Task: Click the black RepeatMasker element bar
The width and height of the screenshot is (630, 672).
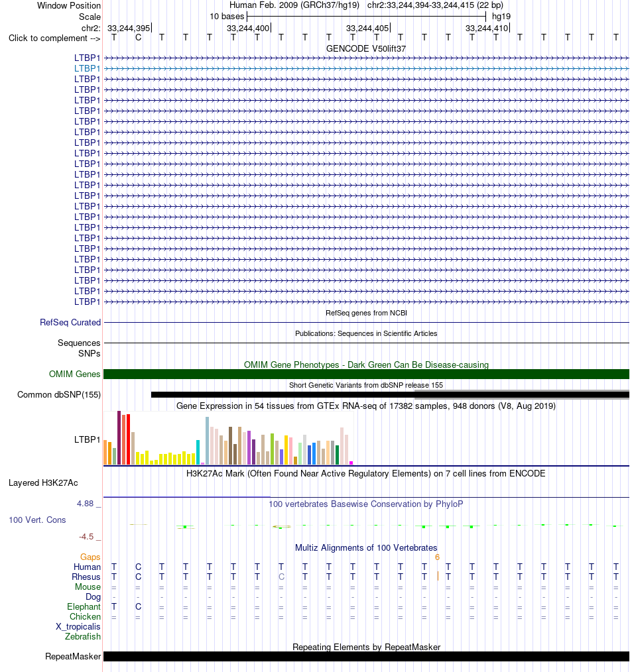Action: click(366, 657)
